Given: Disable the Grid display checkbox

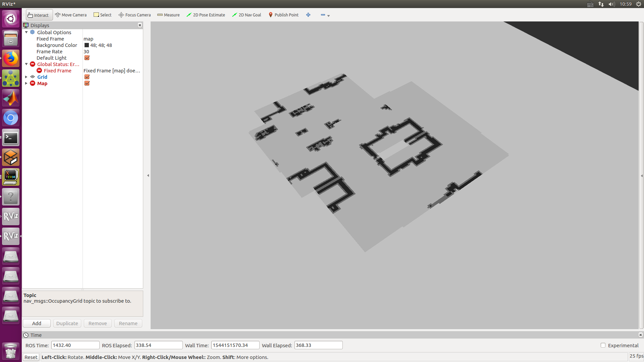Looking at the screenshot, I should tap(87, 77).
